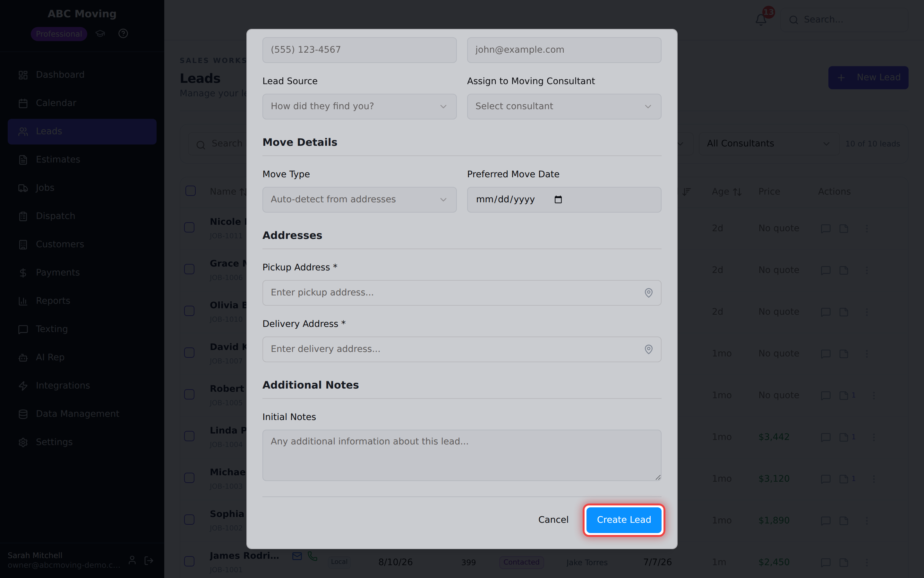Open more actions menu in $3,120 row
This screenshot has height=578, width=924.
click(874, 479)
